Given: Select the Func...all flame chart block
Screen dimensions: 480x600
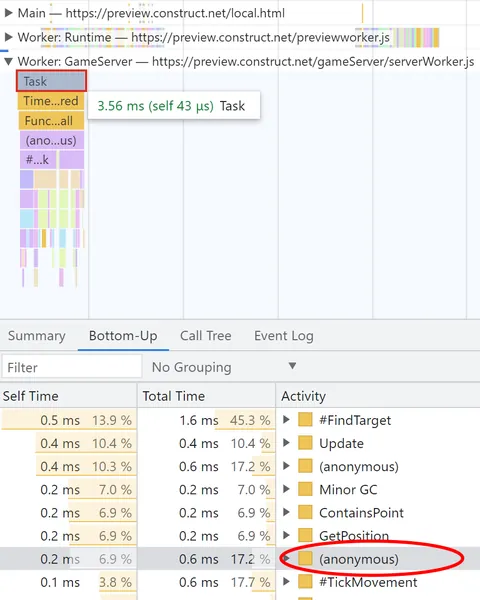Looking at the screenshot, I should 51,121.
